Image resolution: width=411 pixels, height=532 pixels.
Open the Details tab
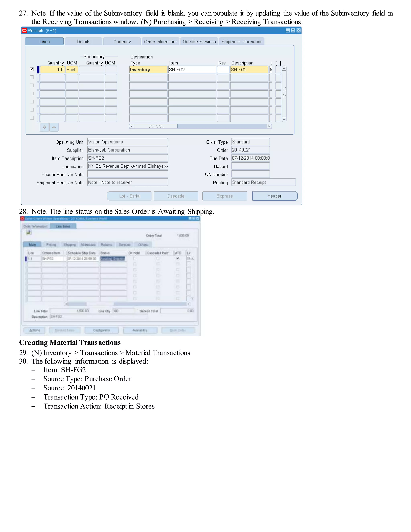(83, 41)
